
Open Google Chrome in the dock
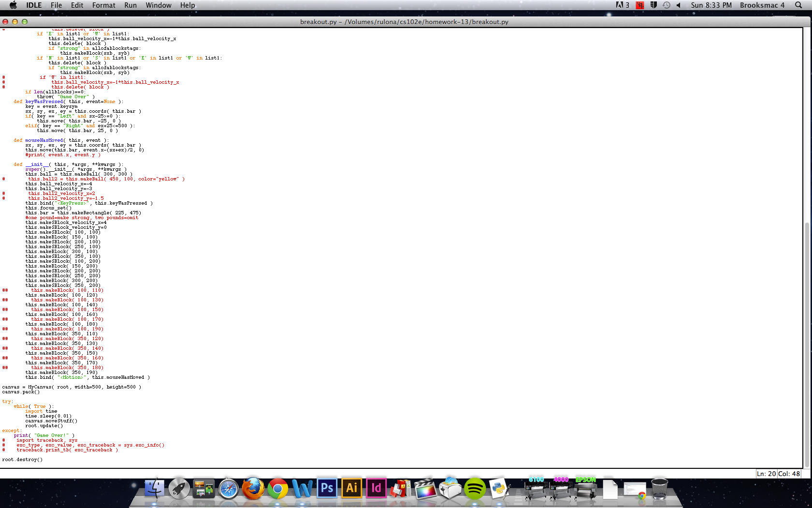[x=277, y=489]
